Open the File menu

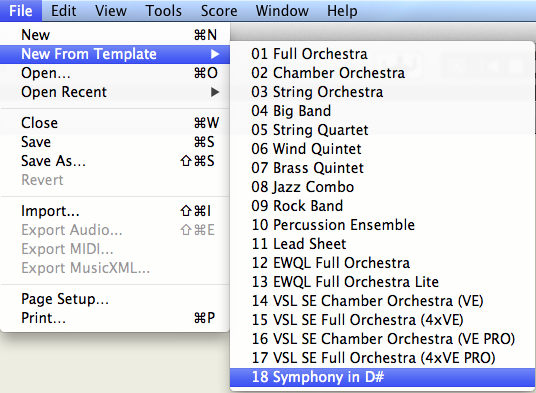[21, 11]
